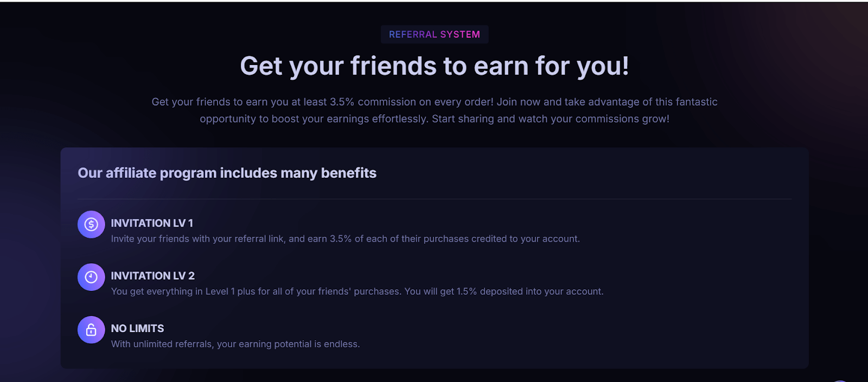The image size is (868, 382).
Task: Click the "With unlimited referrals" description text
Action: tap(235, 344)
